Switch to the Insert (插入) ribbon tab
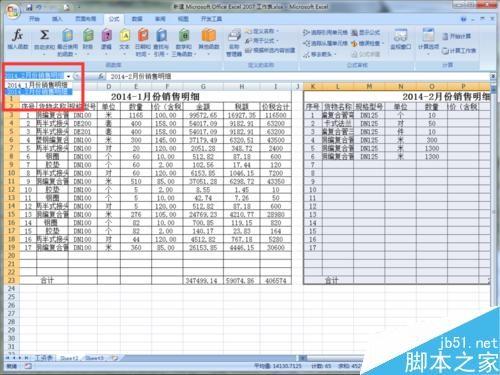Viewport: 500px width, 375px height. pyautogui.click(x=57, y=19)
